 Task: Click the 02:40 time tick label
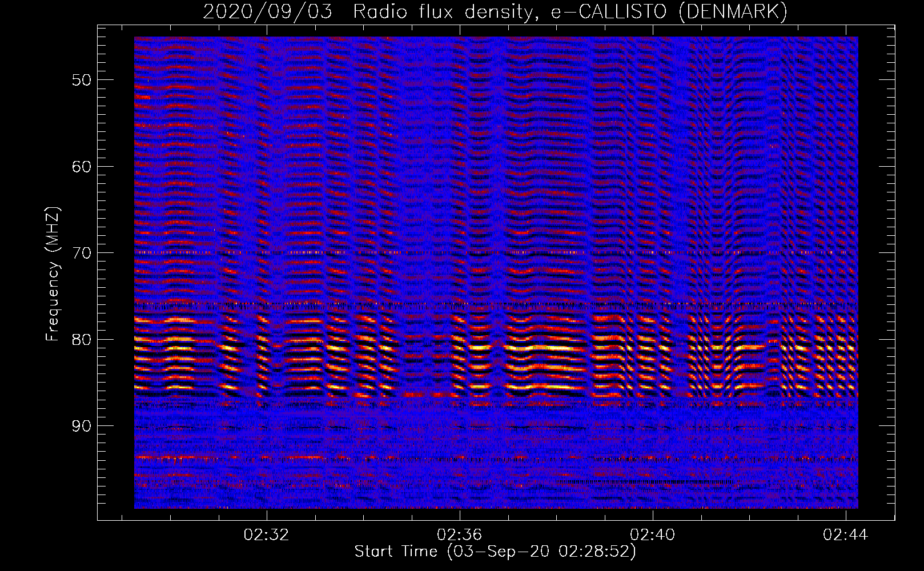click(652, 534)
